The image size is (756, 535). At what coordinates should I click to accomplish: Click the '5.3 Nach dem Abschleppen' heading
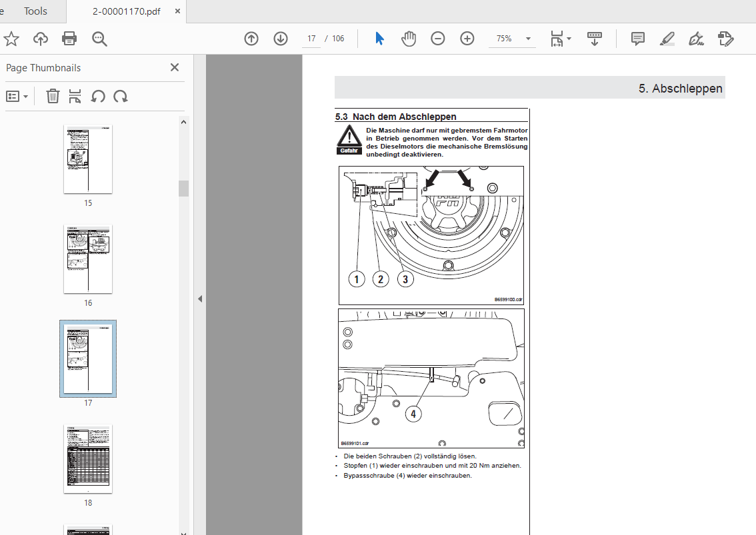tap(396, 117)
